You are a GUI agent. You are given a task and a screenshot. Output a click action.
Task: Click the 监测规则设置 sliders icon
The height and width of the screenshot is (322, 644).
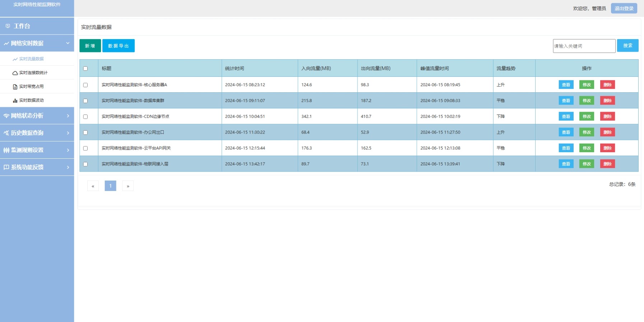[x=6, y=150]
